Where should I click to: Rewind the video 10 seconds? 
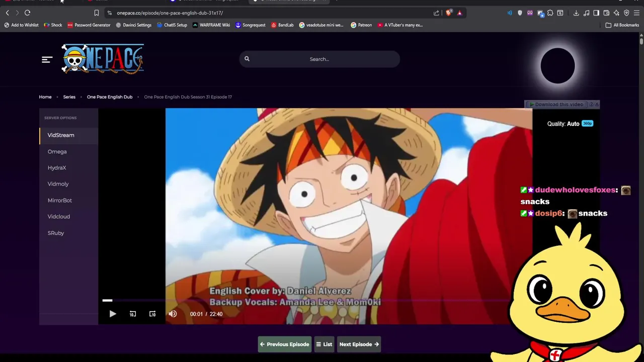tap(133, 314)
